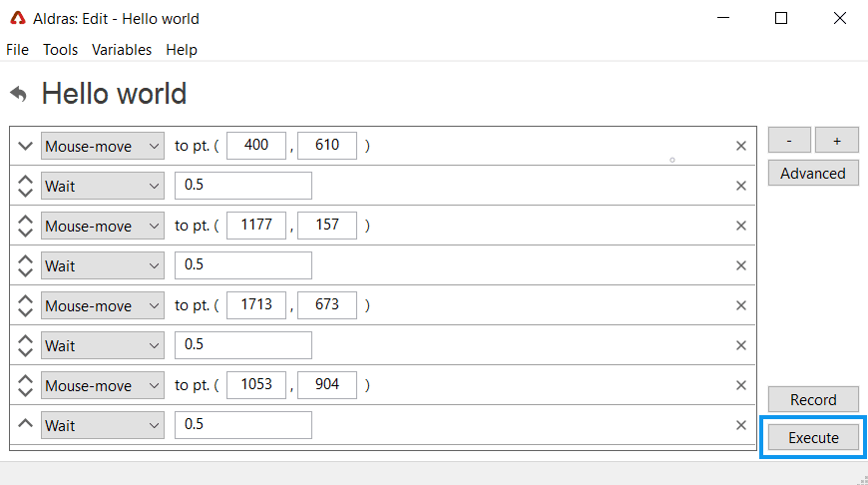
Task: Delete the Mouse-move to 1053, 904 row
Action: pyautogui.click(x=740, y=385)
